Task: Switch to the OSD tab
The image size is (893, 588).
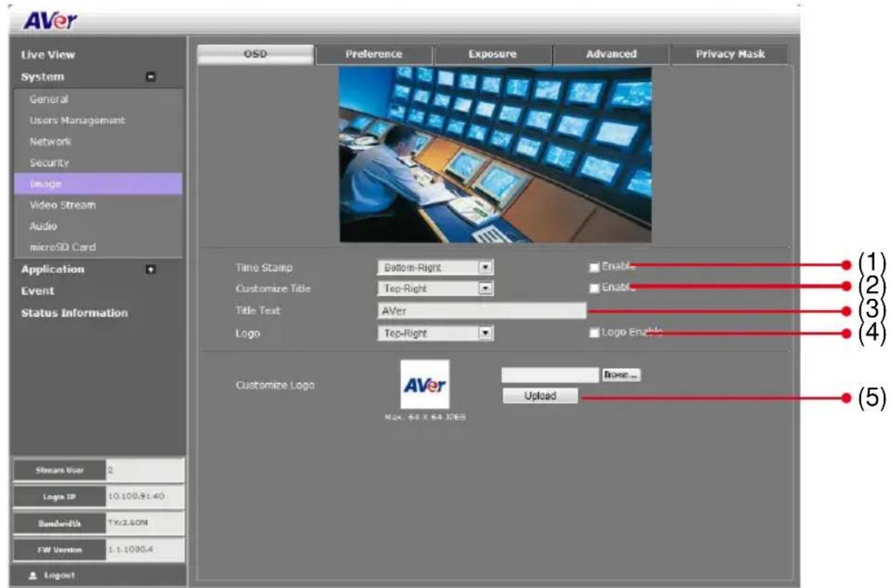Action: pos(255,55)
